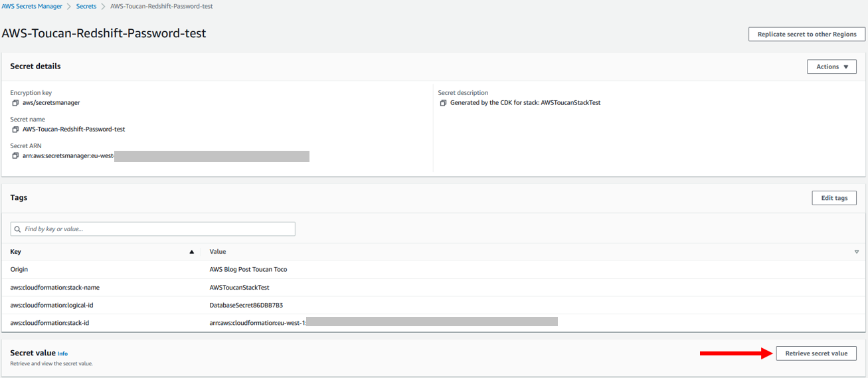This screenshot has width=868, height=378.
Task: Click the Secret name label
Action: pos(27,120)
